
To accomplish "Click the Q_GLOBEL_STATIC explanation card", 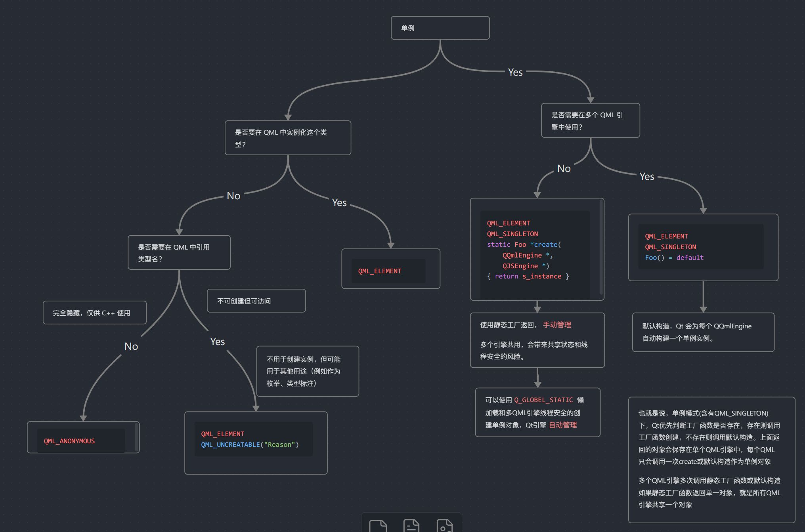I will click(537, 412).
